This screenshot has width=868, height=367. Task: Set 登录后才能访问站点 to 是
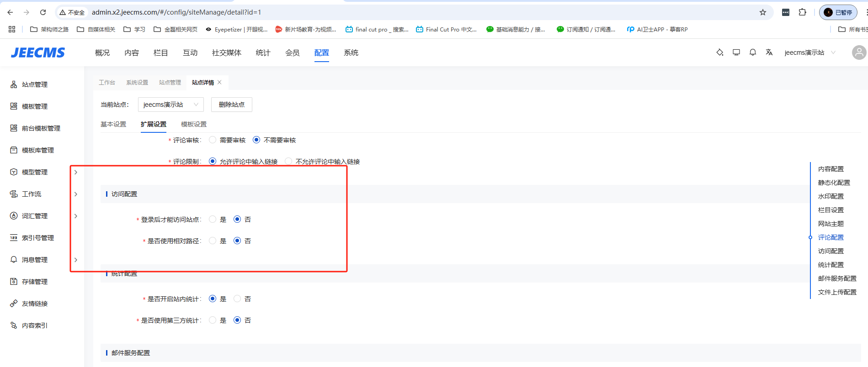tap(213, 220)
